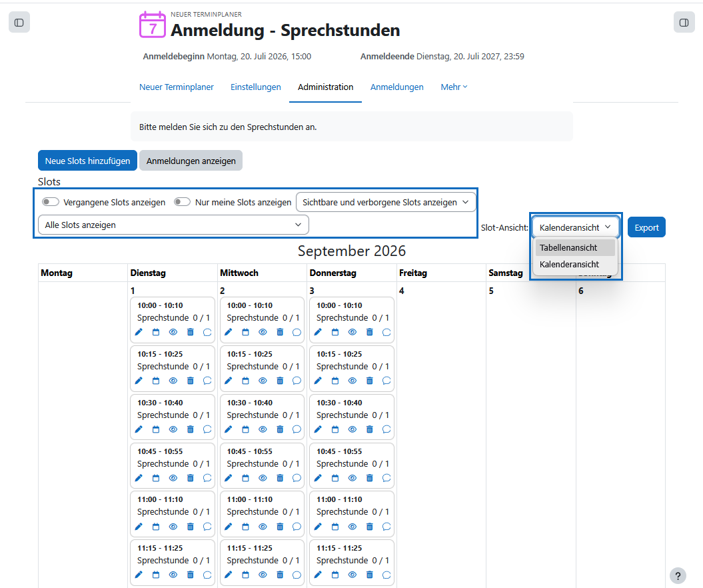Open the Einstellungen tab

point(256,87)
